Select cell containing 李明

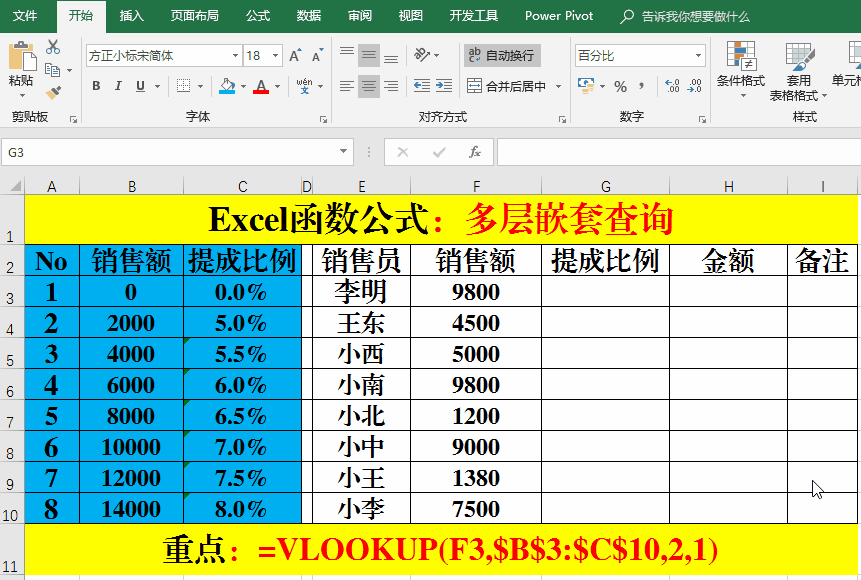click(361, 291)
